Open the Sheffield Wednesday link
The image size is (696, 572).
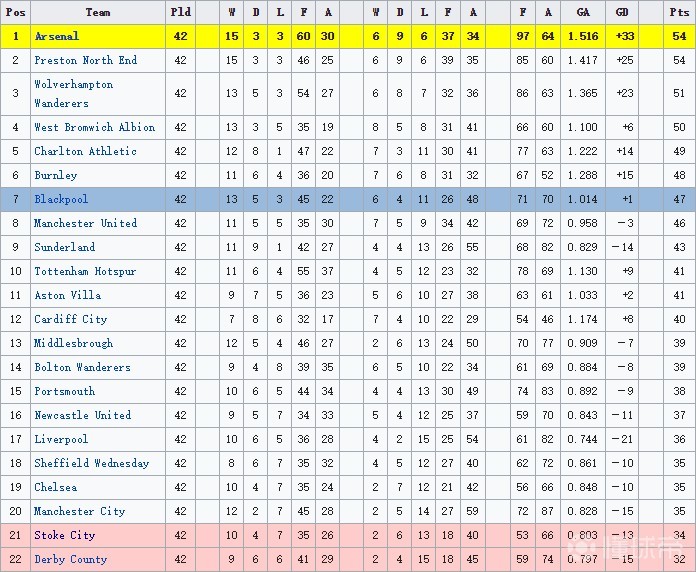coord(92,464)
